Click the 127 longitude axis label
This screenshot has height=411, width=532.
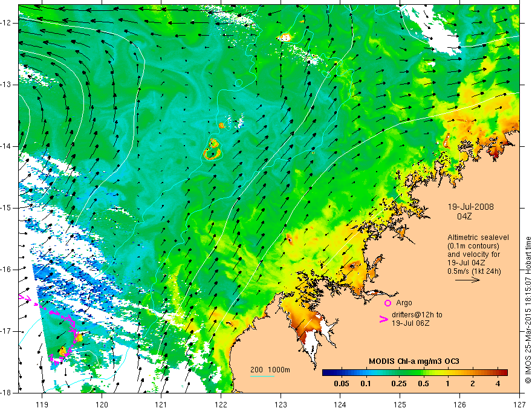tap(519, 404)
